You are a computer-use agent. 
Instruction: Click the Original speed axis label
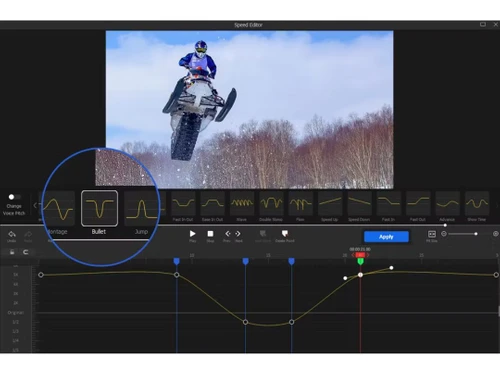coord(15,313)
